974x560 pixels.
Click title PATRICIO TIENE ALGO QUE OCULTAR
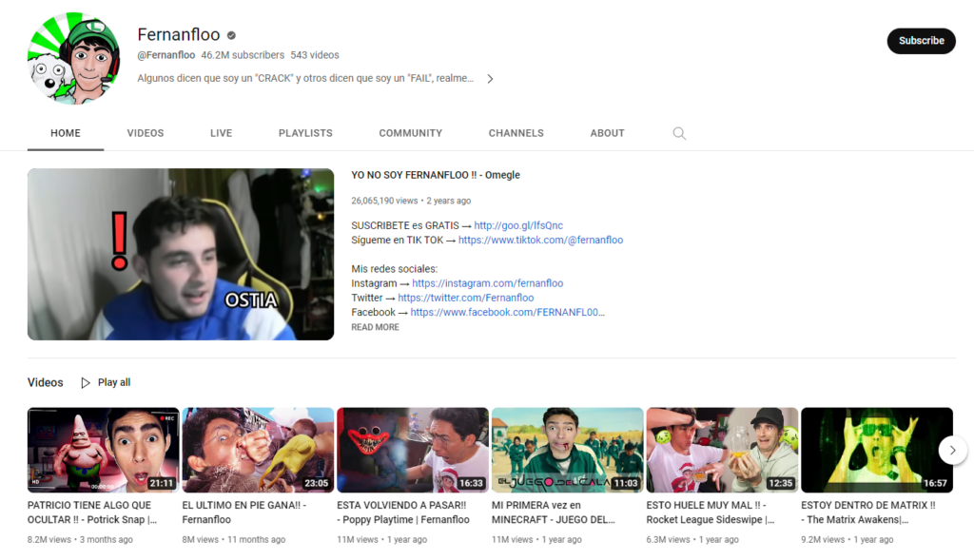pyautogui.click(x=92, y=512)
